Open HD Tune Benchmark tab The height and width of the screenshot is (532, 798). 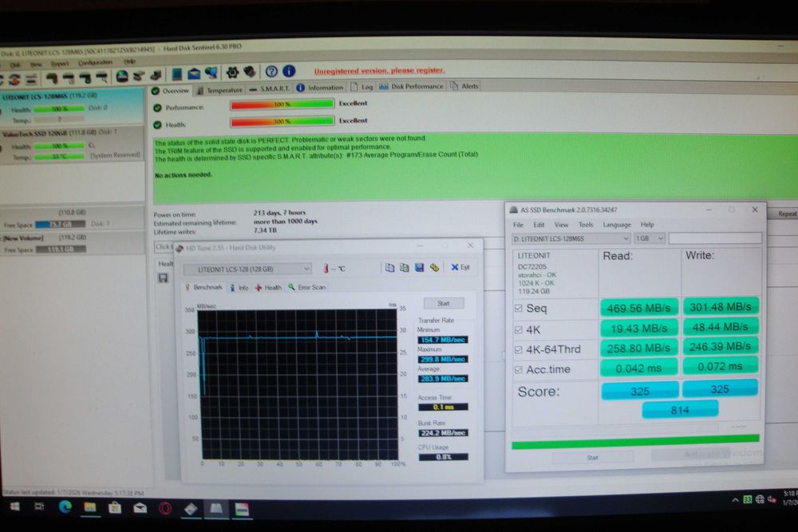click(x=203, y=287)
